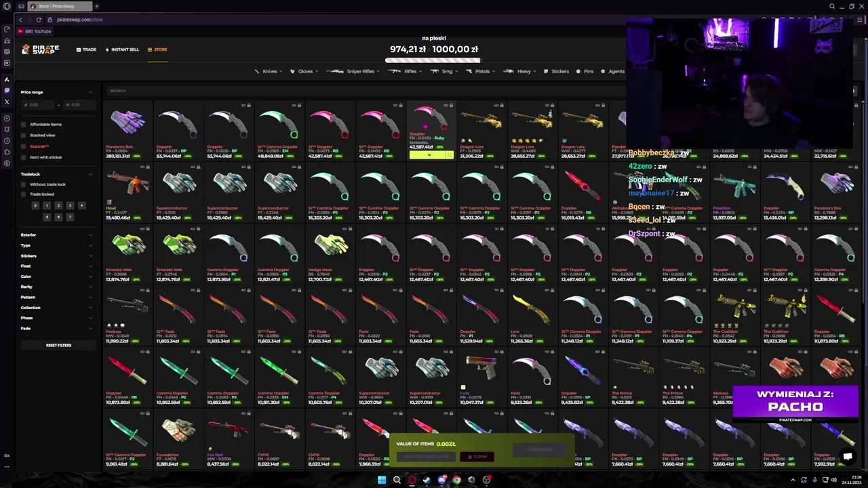The height and width of the screenshot is (488, 868).
Task: Click the Reset Filters button
Action: (x=58, y=345)
